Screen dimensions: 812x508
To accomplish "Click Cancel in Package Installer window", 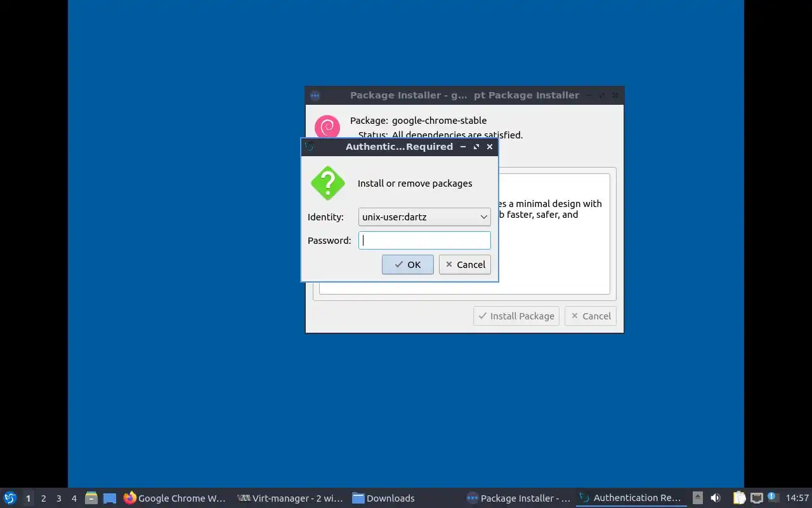I will (591, 316).
